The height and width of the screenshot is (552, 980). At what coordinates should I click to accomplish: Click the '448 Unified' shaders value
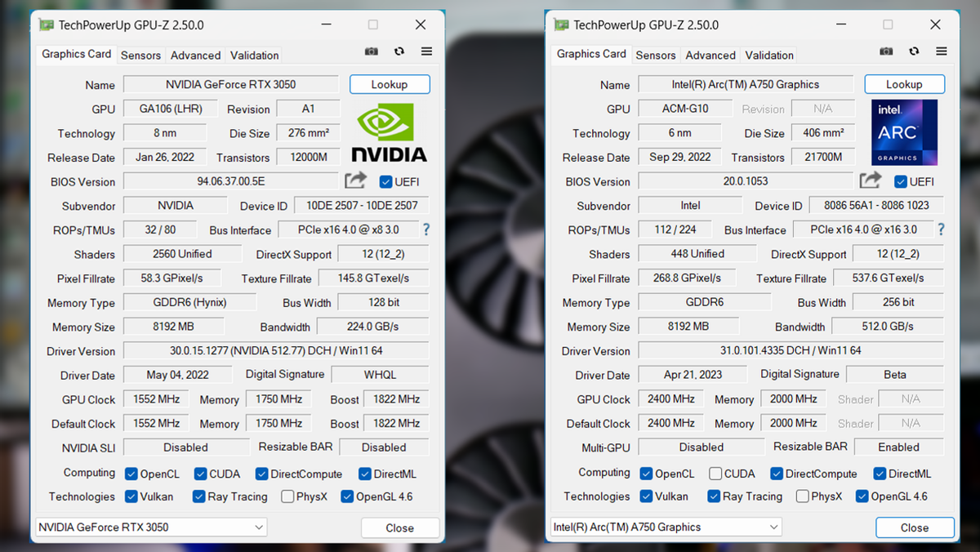[x=697, y=254]
